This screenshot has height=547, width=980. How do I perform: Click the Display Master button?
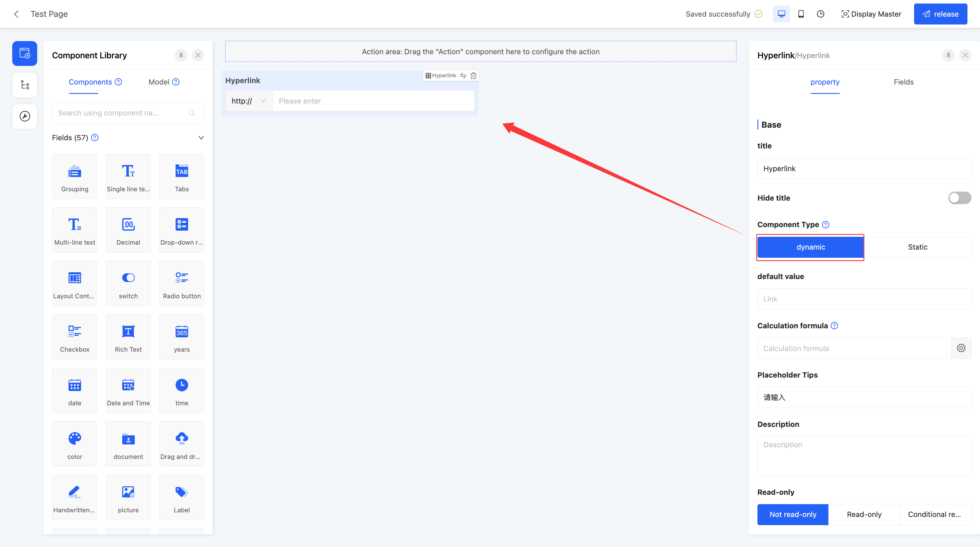(871, 14)
